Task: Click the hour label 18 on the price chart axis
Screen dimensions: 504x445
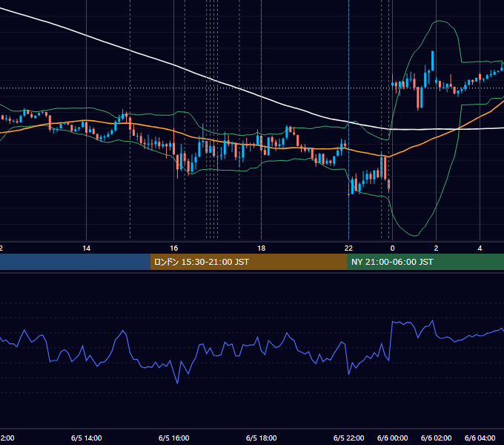Action: 262,248
